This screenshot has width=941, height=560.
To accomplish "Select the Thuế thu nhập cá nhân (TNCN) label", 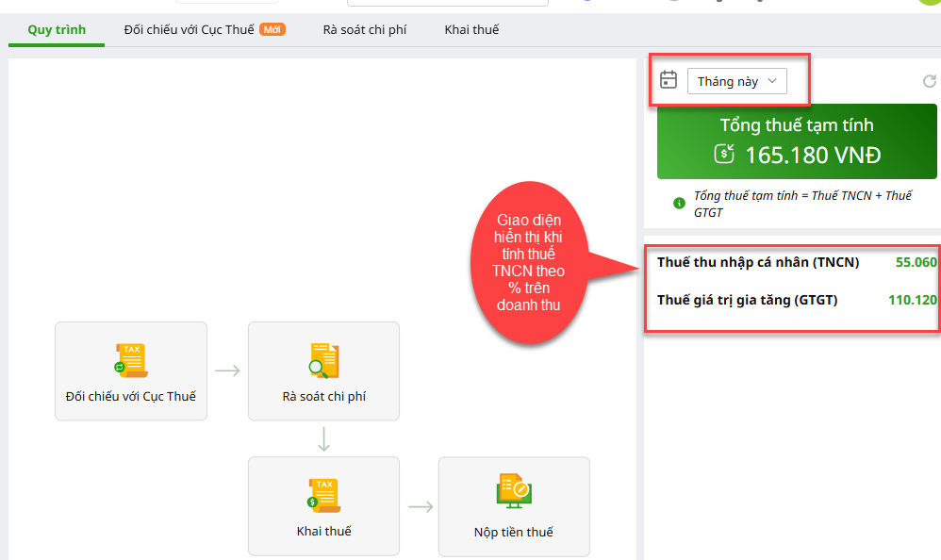I will [757, 262].
